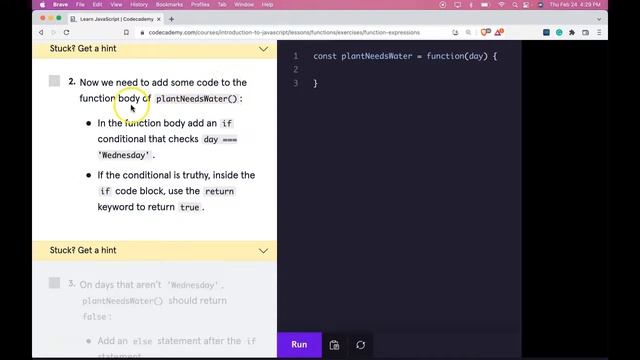
Task: Reload the Codecademy page
Action: pyautogui.click(x=67, y=32)
